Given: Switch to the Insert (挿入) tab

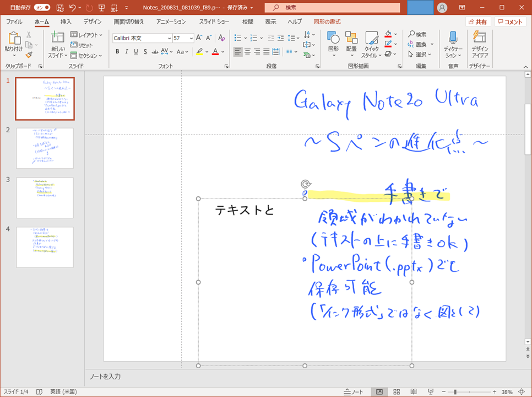Looking at the screenshot, I should pyautogui.click(x=66, y=22).
